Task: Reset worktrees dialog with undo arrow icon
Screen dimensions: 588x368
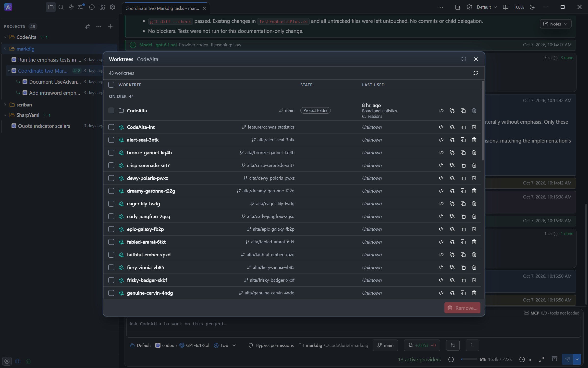Action: (464, 59)
